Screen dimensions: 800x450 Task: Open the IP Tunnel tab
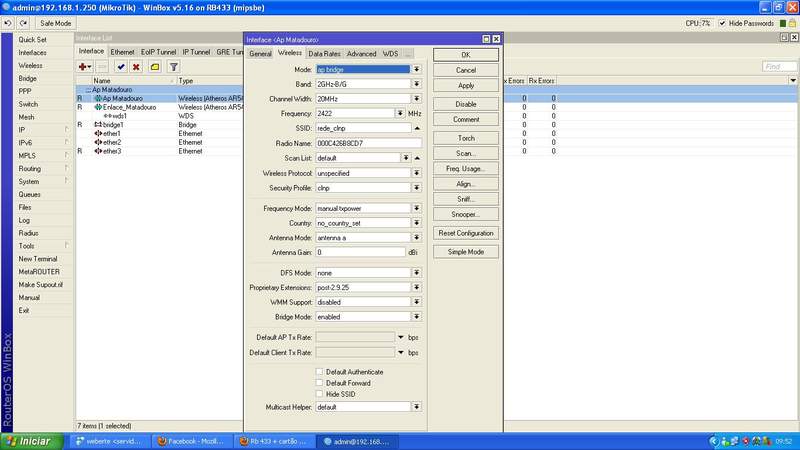pos(196,52)
